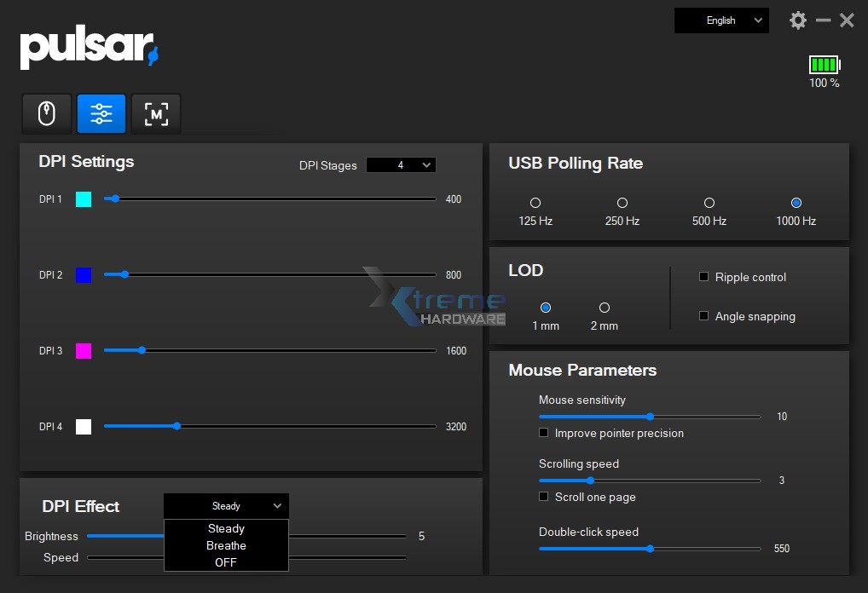Open the settings gear menu
The width and height of the screenshot is (868, 593).
(797, 20)
